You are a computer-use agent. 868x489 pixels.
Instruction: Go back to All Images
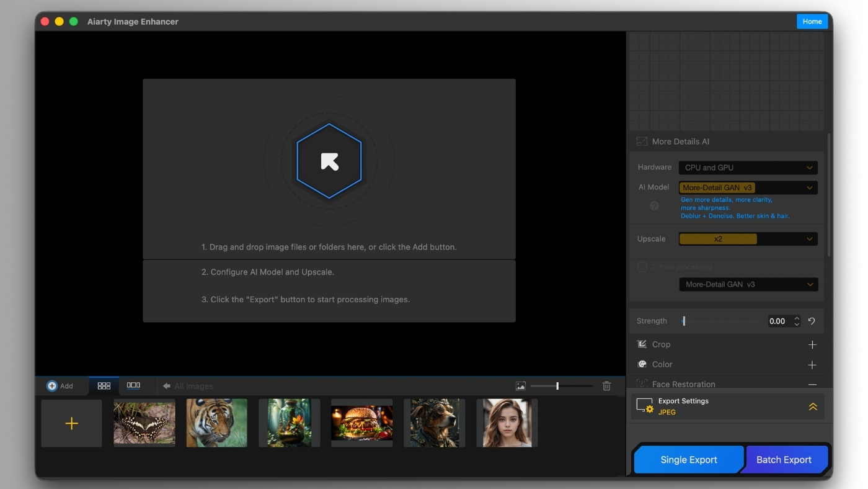click(x=188, y=386)
